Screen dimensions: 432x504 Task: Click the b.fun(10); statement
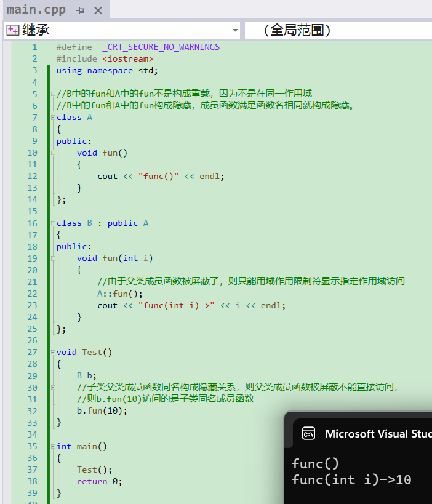(x=102, y=411)
